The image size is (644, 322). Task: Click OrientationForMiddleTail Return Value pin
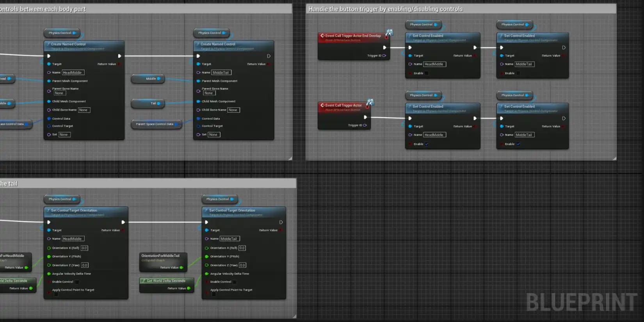point(181,268)
